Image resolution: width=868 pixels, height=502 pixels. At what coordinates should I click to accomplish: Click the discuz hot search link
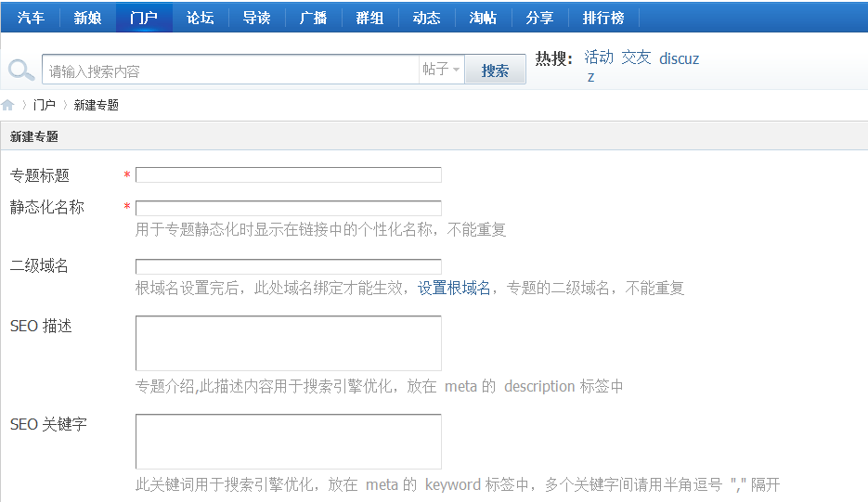679,58
